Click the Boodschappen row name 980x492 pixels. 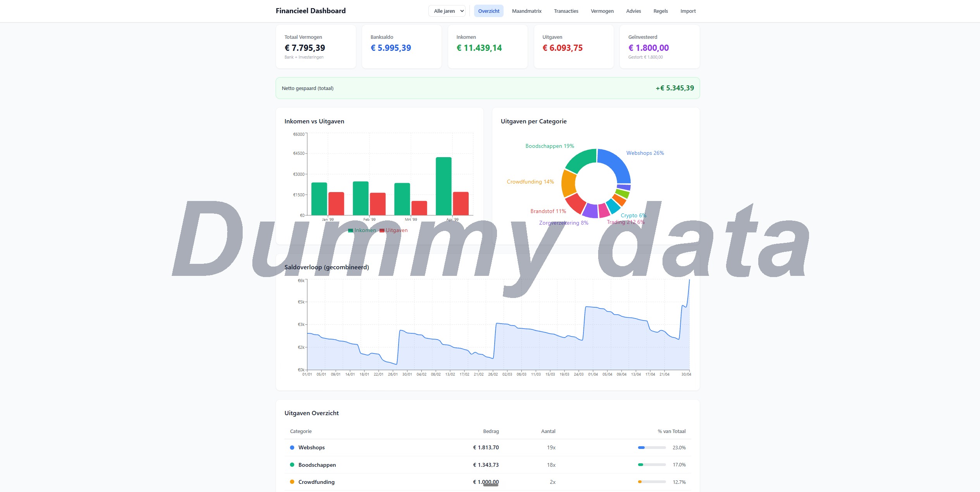(317, 465)
